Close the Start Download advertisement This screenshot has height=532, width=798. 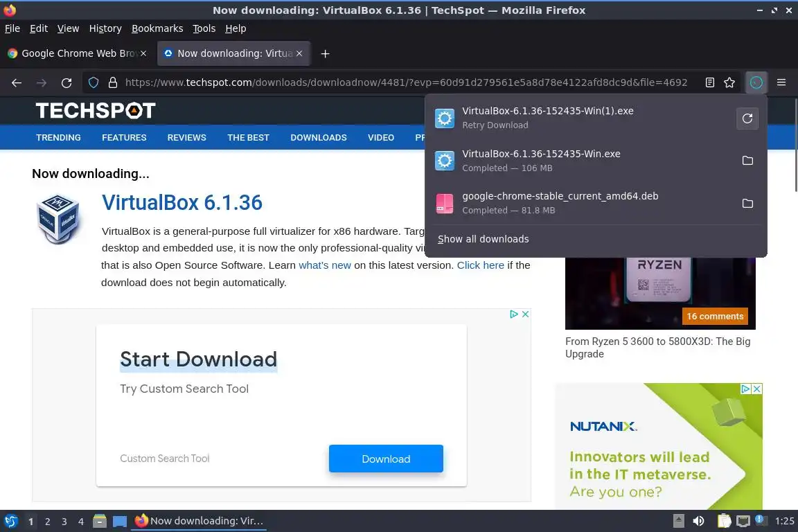tap(525, 314)
